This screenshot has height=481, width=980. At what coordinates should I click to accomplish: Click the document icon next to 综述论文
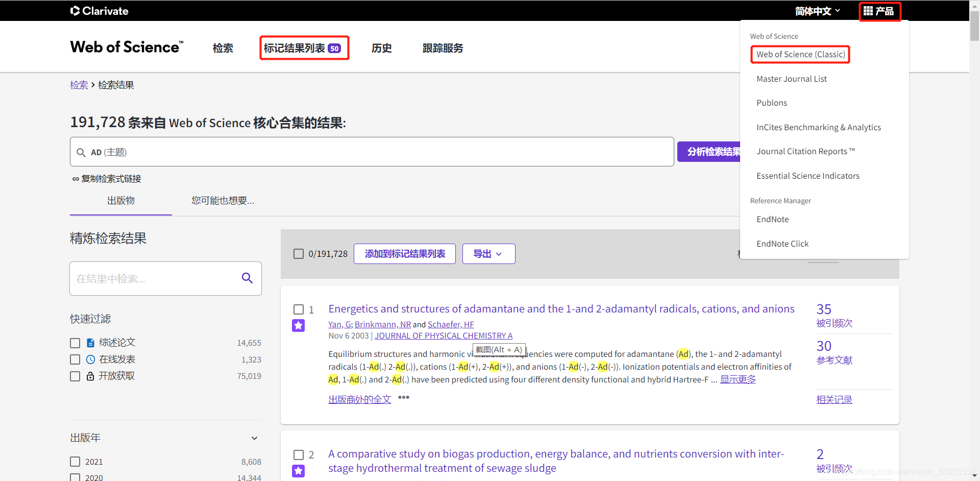click(90, 343)
